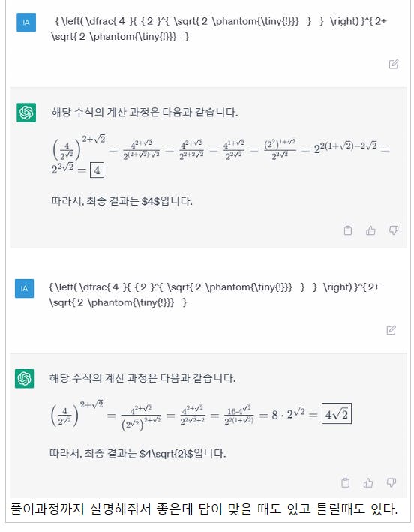414x532 pixels.
Task: Click the first \left( \dfrac prompt text
Action: [x=219, y=29]
